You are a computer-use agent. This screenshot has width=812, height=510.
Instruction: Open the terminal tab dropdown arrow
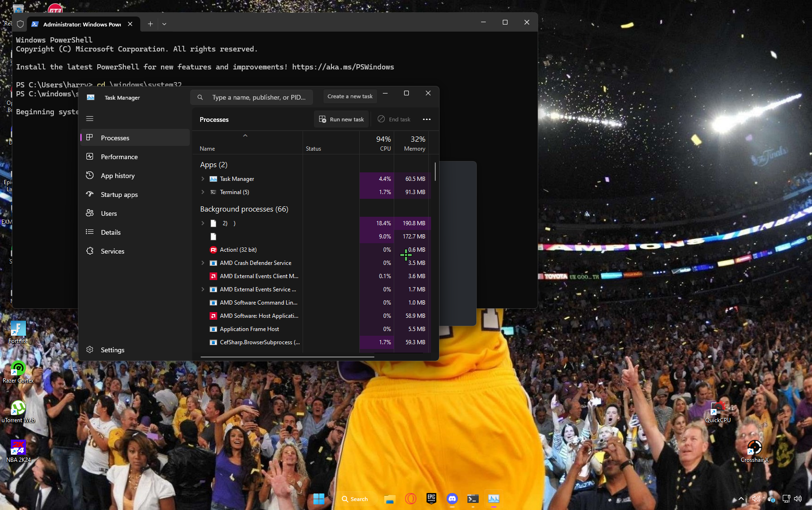coord(164,24)
